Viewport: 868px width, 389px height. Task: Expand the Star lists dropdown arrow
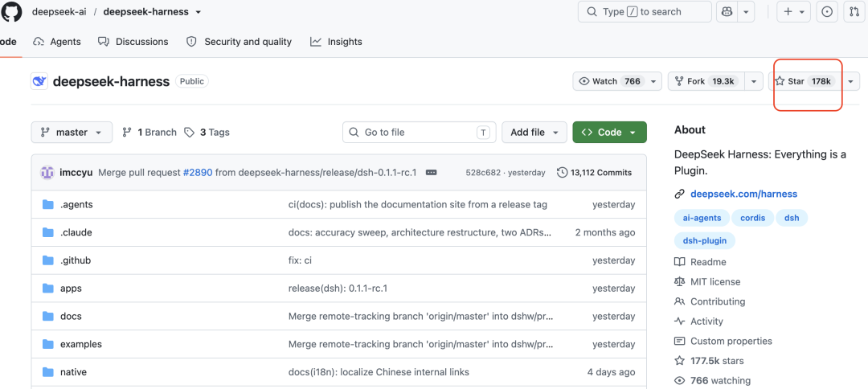click(x=850, y=81)
